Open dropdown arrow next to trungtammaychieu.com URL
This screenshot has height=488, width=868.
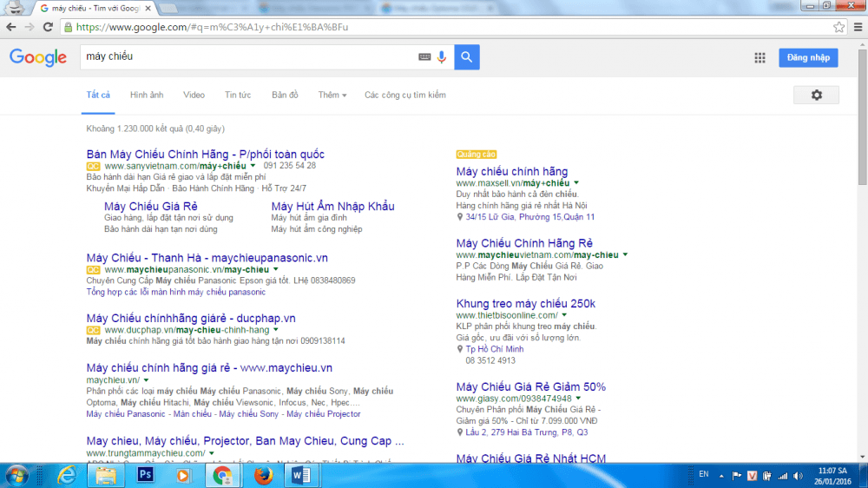coord(212,453)
